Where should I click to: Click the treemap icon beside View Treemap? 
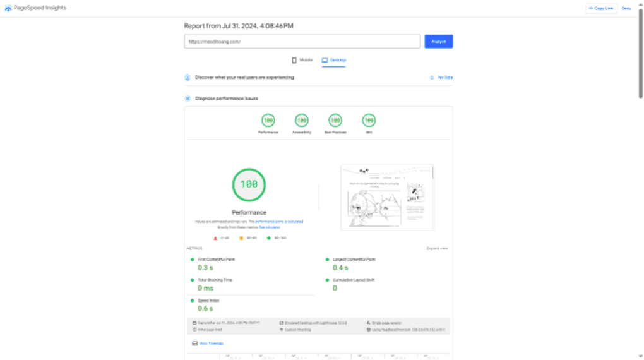pyautogui.click(x=194, y=344)
